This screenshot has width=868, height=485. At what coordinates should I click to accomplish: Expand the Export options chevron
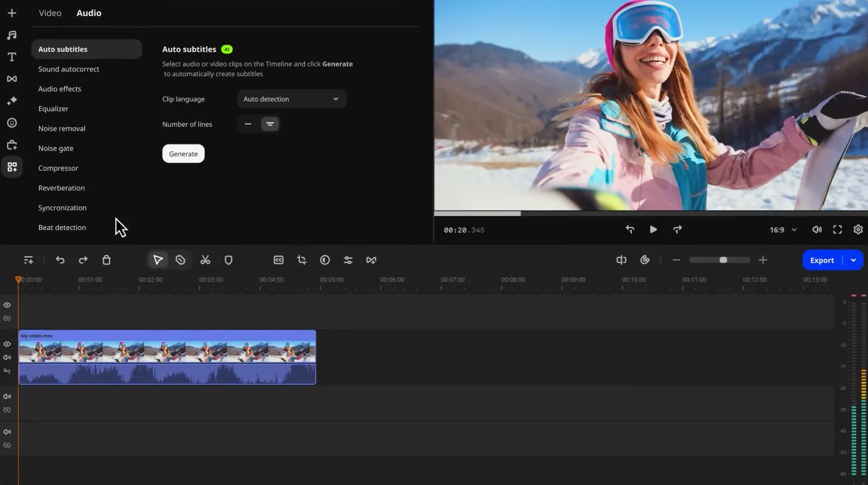click(853, 259)
